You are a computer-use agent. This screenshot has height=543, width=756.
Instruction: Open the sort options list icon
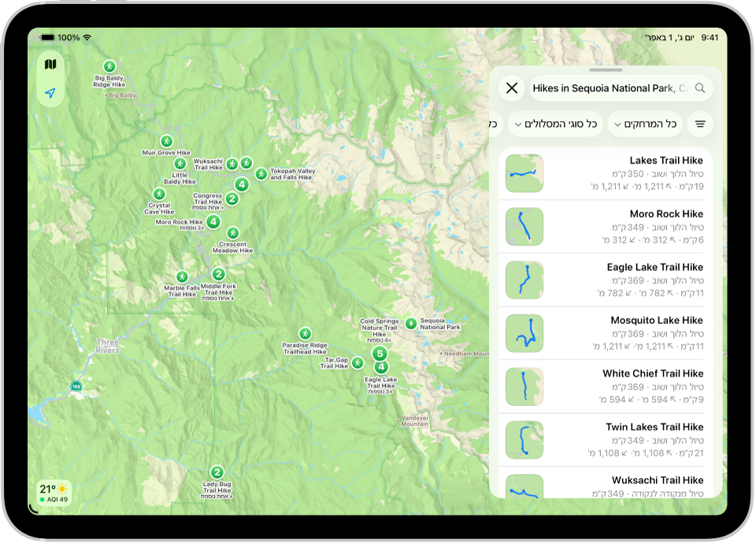click(700, 124)
